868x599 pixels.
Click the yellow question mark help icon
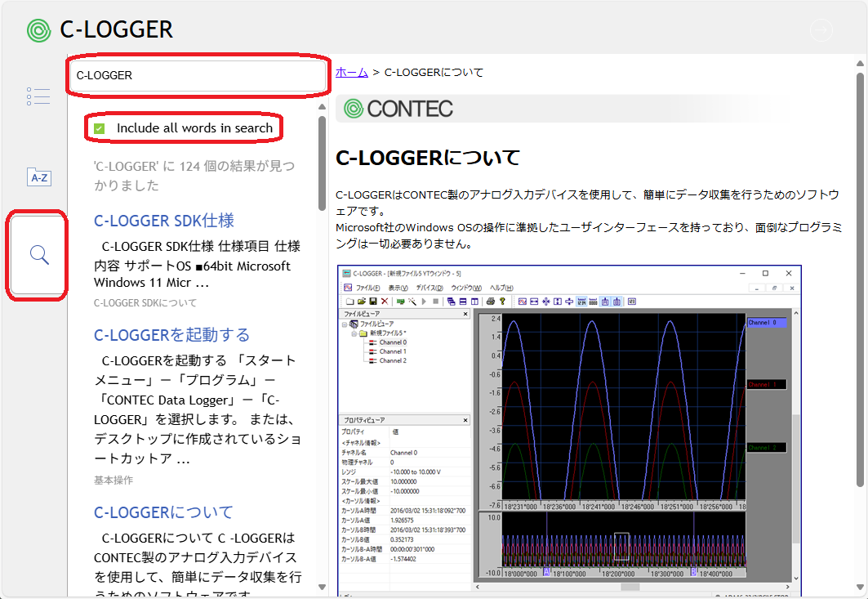coord(502,302)
